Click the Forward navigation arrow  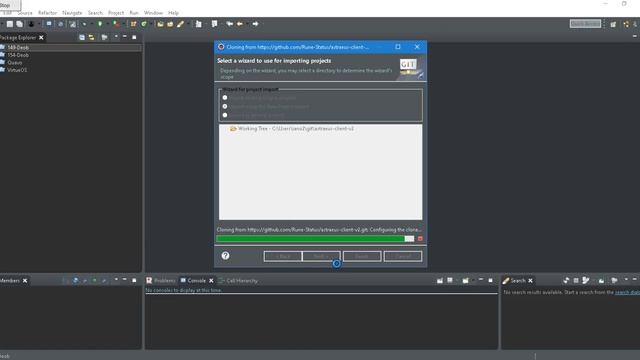(255, 24)
